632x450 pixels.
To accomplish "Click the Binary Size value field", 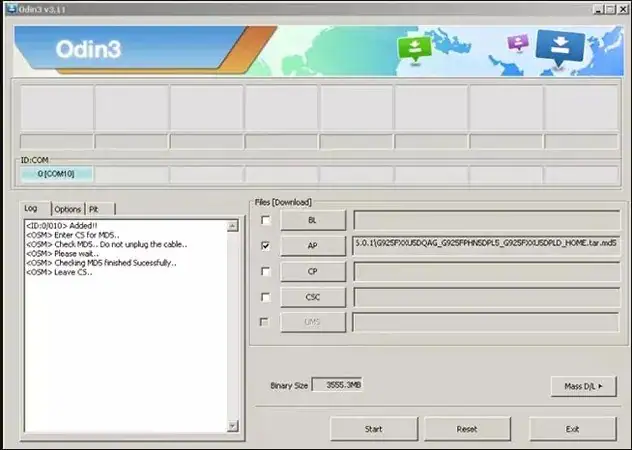I will point(337,385).
